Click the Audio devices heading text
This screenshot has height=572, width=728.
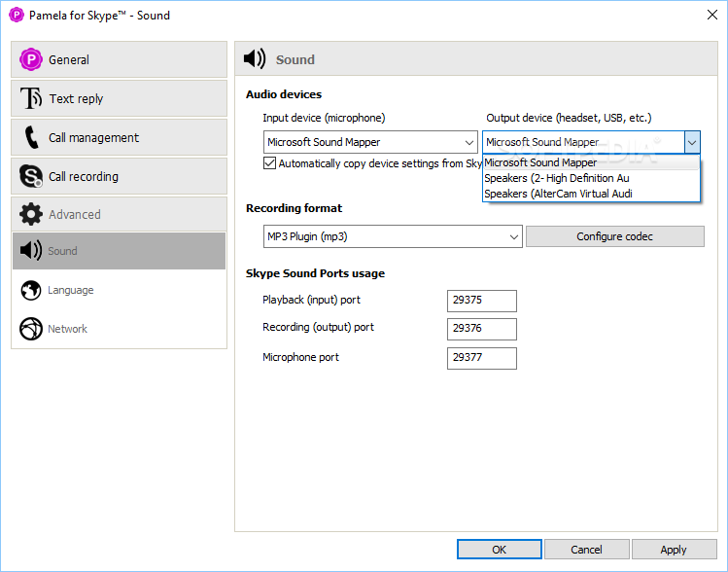[284, 94]
